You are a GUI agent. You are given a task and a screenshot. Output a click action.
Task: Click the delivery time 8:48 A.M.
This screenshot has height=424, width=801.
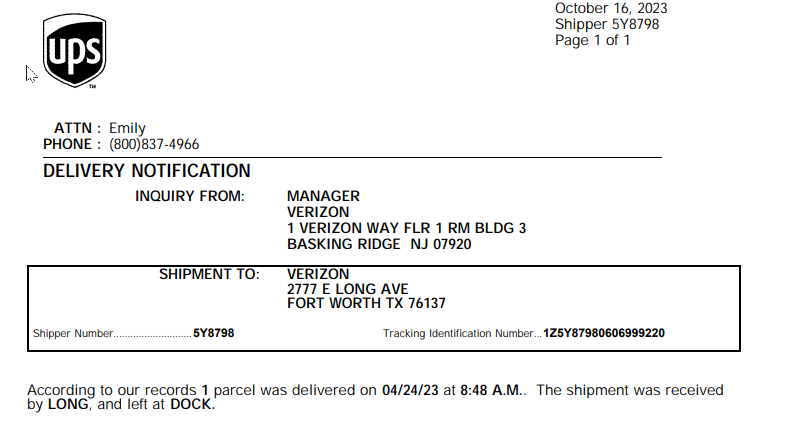(490, 390)
